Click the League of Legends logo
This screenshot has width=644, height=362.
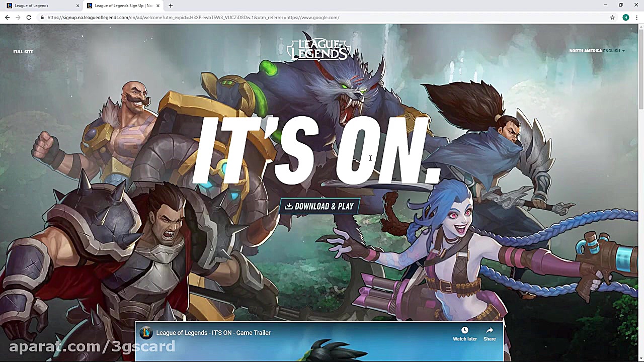tap(319, 49)
